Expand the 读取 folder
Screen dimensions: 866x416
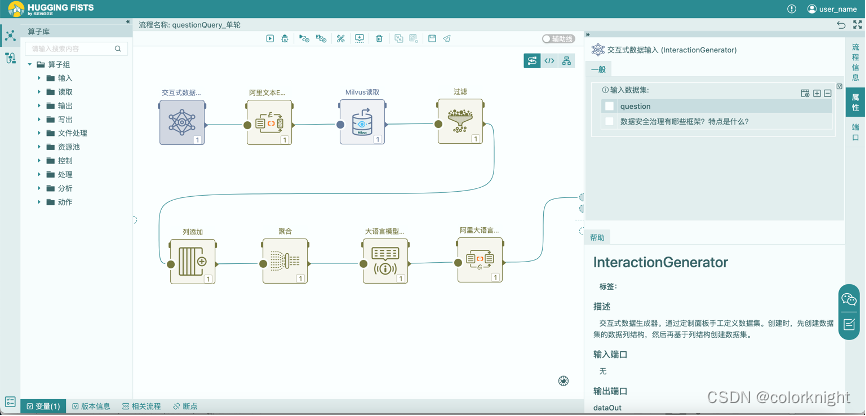pyautogui.click(x=39, y=92)
